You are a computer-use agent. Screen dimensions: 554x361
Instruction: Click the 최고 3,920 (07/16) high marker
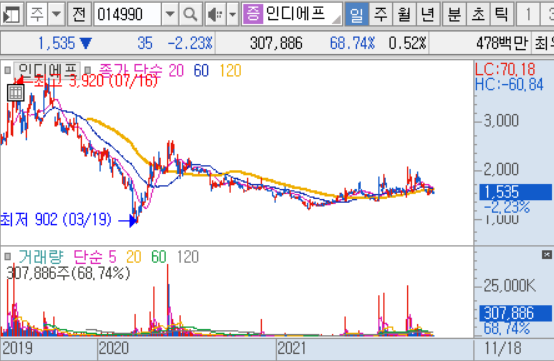coord(95,81)
